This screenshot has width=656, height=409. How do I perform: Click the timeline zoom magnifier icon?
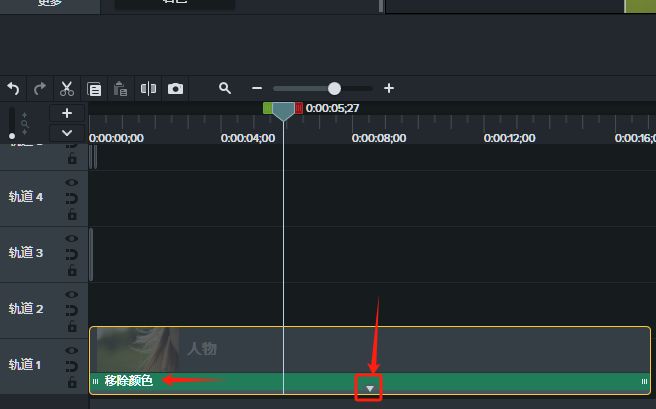[225, 88]
